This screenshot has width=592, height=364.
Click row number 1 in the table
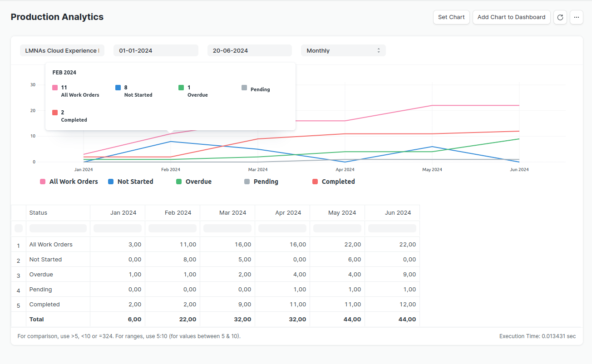19,246
